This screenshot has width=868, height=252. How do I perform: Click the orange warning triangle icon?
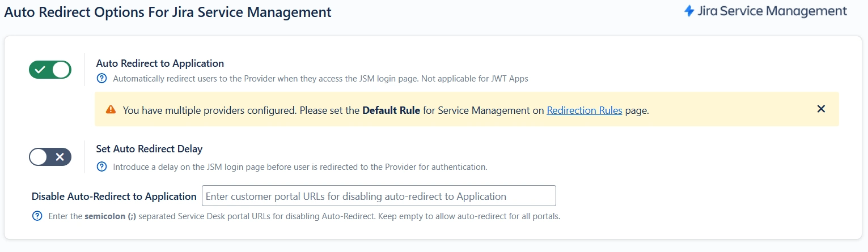111,110
